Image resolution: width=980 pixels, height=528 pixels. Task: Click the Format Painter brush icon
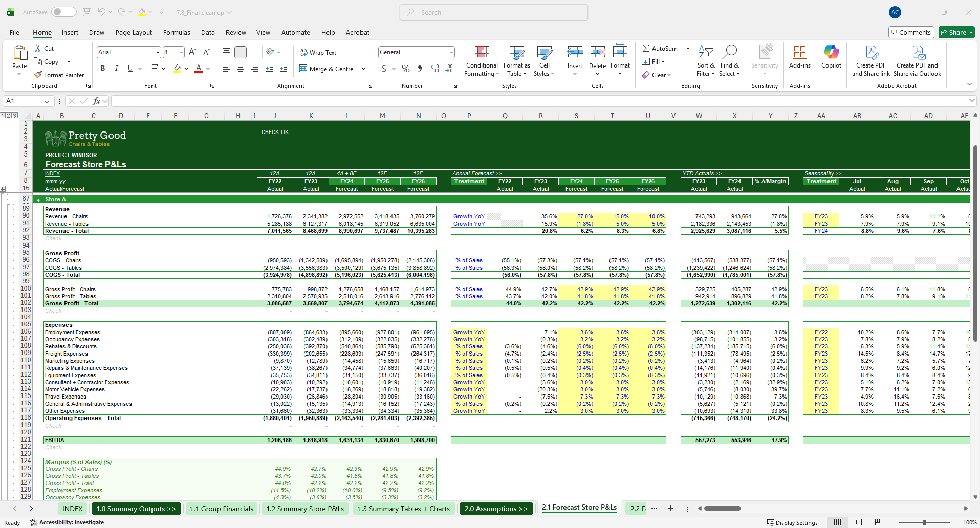coord(38,75)
